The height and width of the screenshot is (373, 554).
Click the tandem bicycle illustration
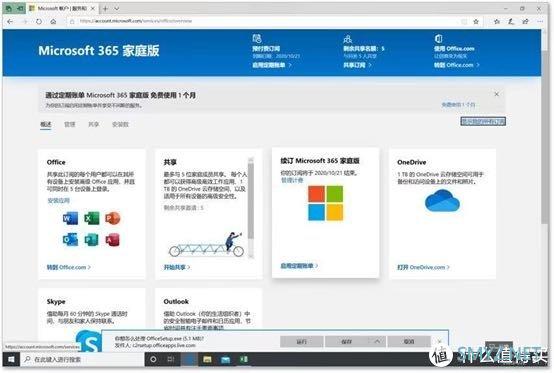pos(207,244)
